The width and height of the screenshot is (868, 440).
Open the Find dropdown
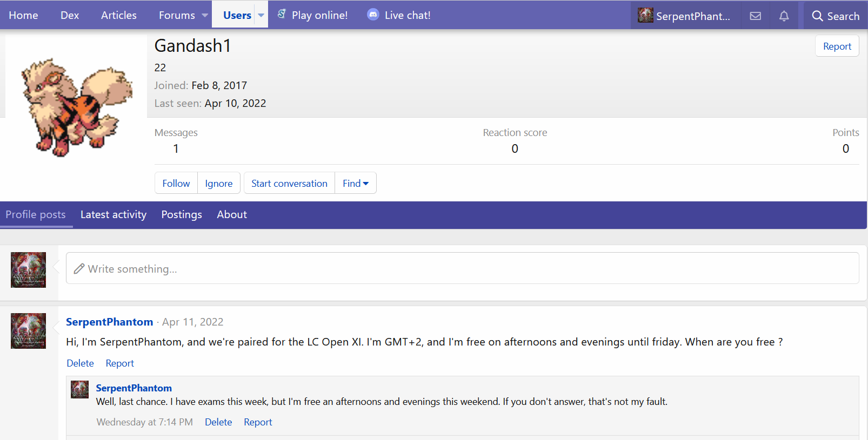(356, 183)
